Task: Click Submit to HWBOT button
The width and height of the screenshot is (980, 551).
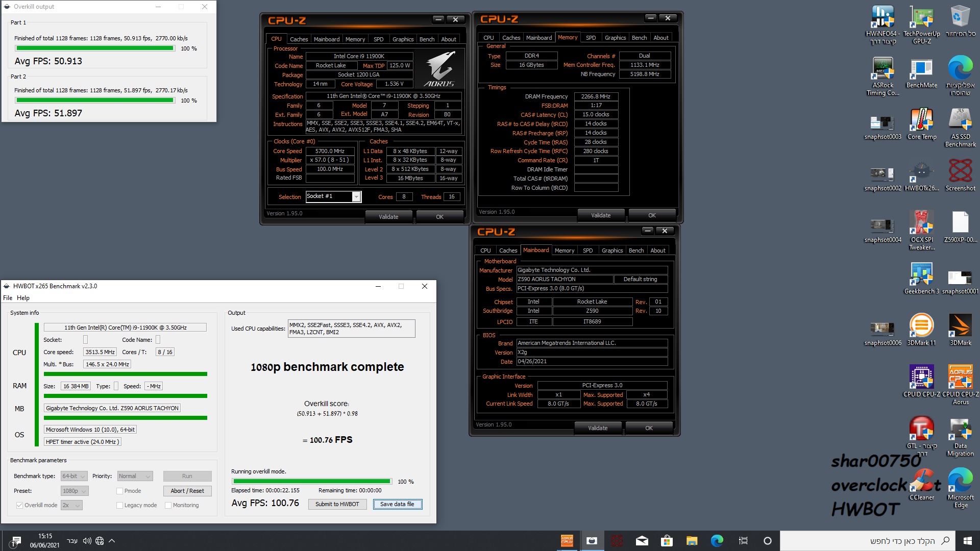Action: 337,504
